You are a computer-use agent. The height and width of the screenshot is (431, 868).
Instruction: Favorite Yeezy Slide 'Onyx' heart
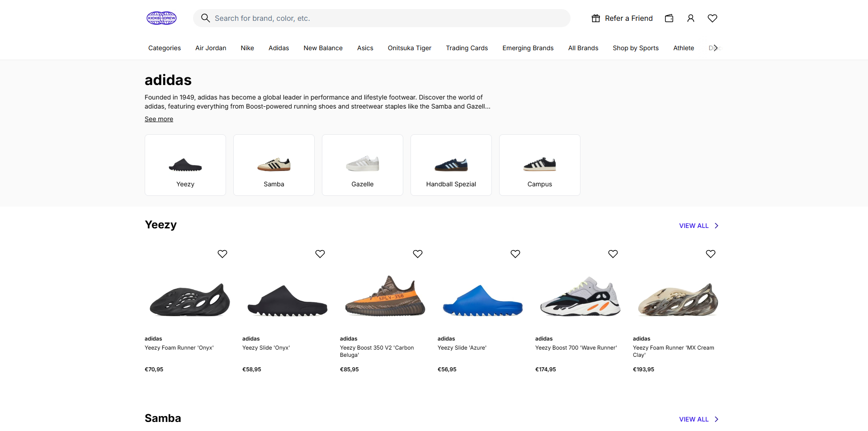pyautogui.click(x=320, y=254)
